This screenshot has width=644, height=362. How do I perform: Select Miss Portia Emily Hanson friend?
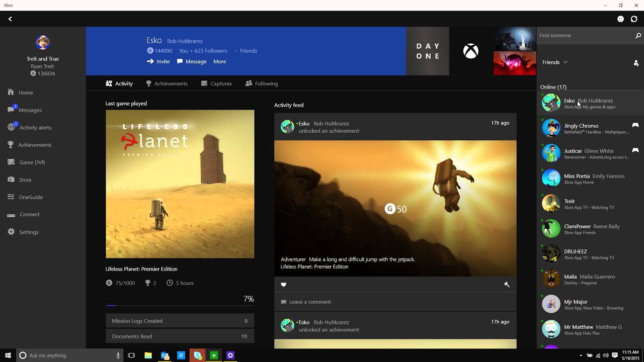coord(590,178)
